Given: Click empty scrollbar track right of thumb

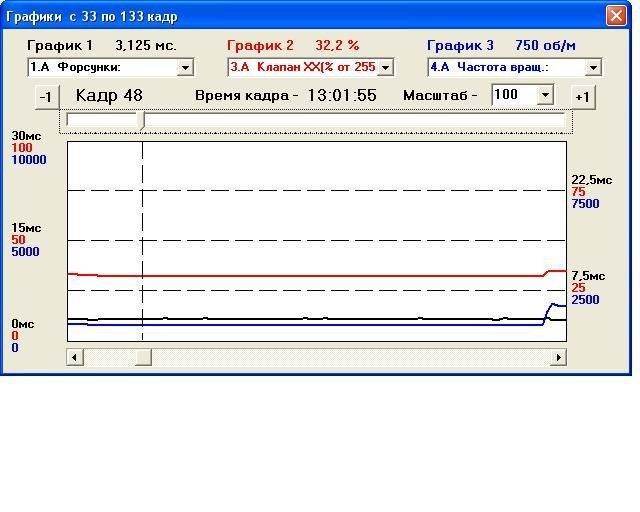Looking at the screenshot, I should [x=350, y=357].
